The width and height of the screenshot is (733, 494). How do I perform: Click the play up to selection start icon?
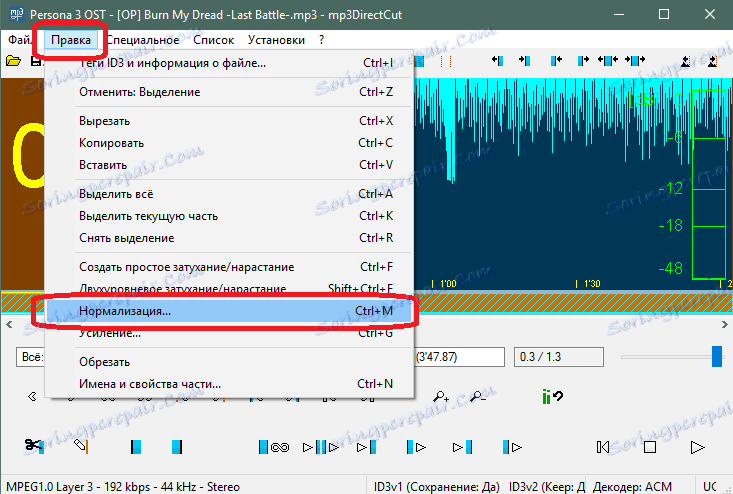pos(366,447)
